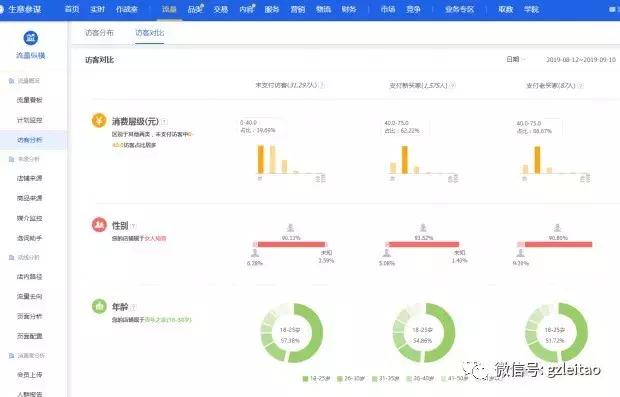Open 学院 in the top navigation
This screenshot has height=397, width=620.
531,9
